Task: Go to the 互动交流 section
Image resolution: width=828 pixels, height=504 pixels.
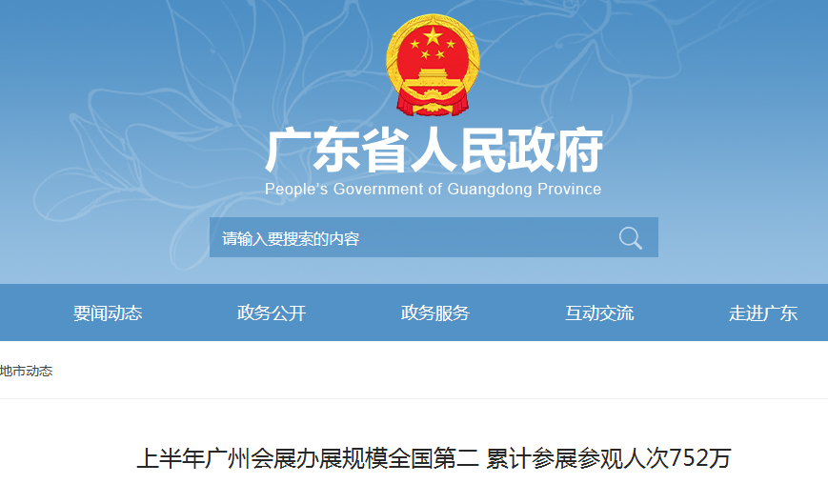Action: click(599, 312)
